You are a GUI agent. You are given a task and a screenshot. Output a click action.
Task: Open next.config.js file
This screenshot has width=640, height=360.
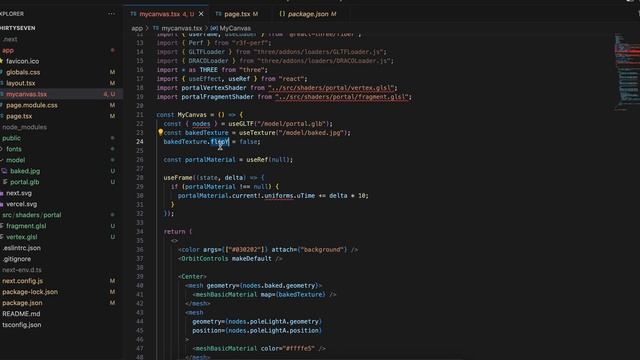tap(22, 281)
